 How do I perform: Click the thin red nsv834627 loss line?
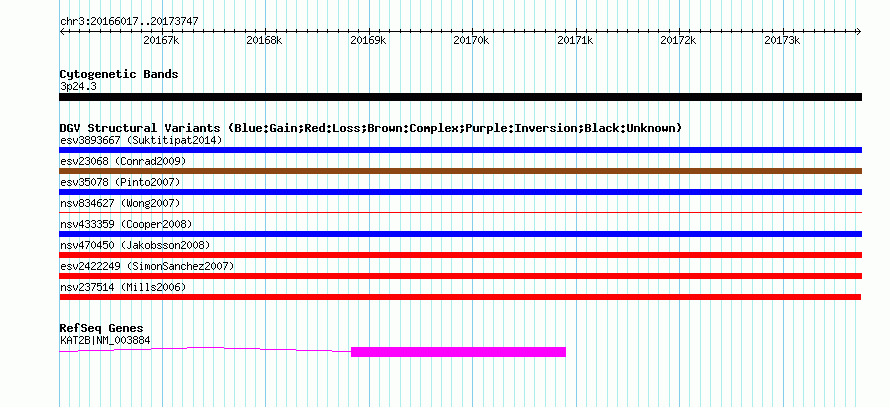click(x=460, y=212)
